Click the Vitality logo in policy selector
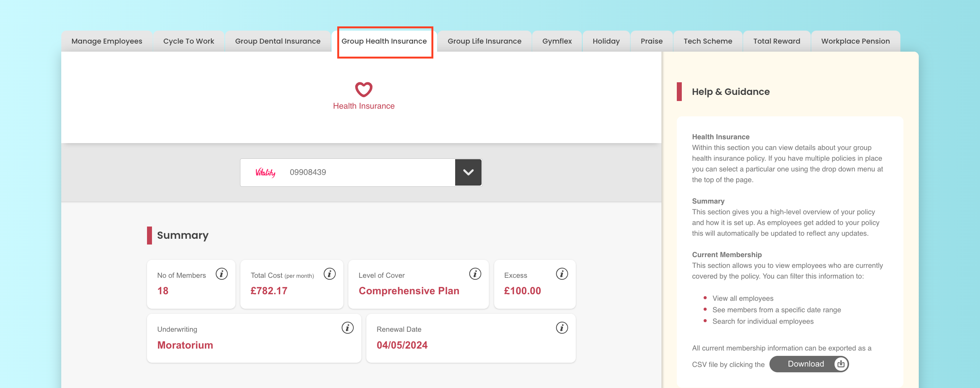 point(265,173)
